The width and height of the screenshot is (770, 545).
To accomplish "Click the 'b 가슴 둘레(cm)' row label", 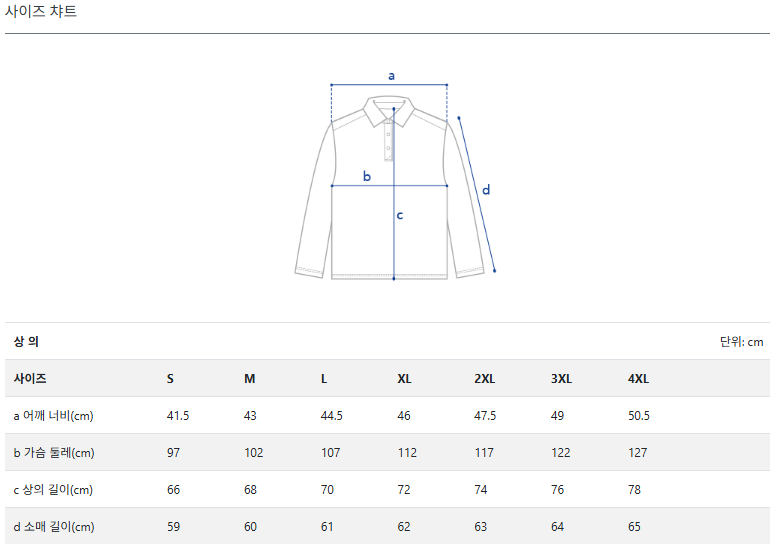I will click(x=54, y=453).
